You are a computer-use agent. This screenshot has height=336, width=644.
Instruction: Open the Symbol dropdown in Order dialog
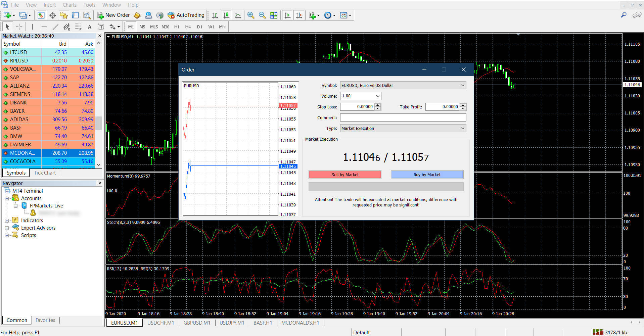(x=403, y=85)
